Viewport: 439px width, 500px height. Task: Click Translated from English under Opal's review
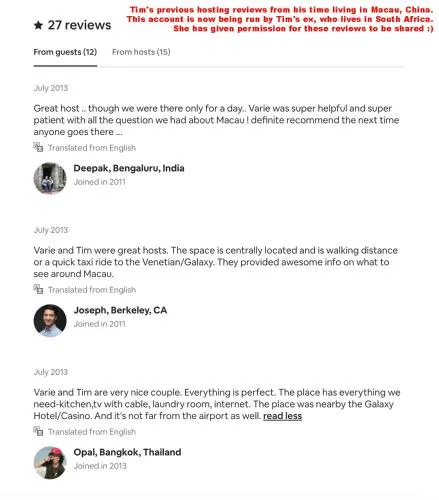tap(92, 432)
